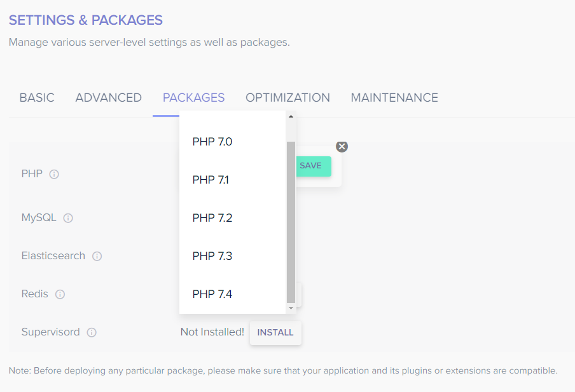Click the MySQL info icon
The height and width of the screenshot is (392, 575).
tap(69, 218)
